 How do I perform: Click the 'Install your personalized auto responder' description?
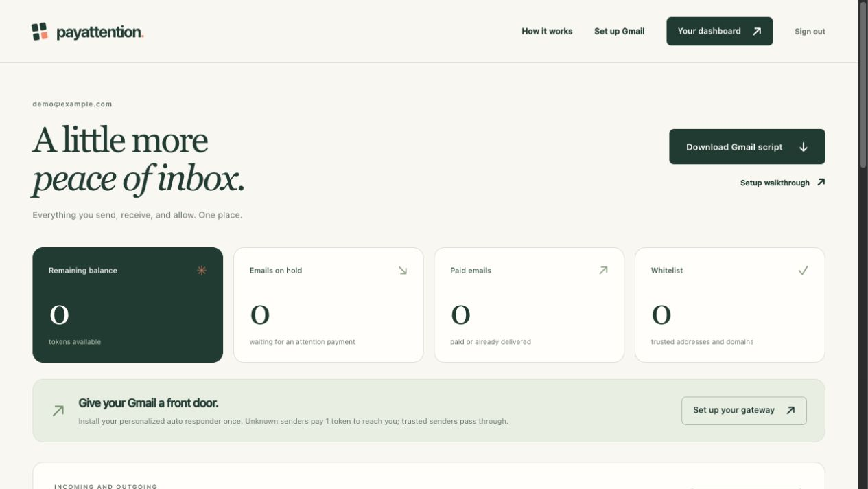293,422
